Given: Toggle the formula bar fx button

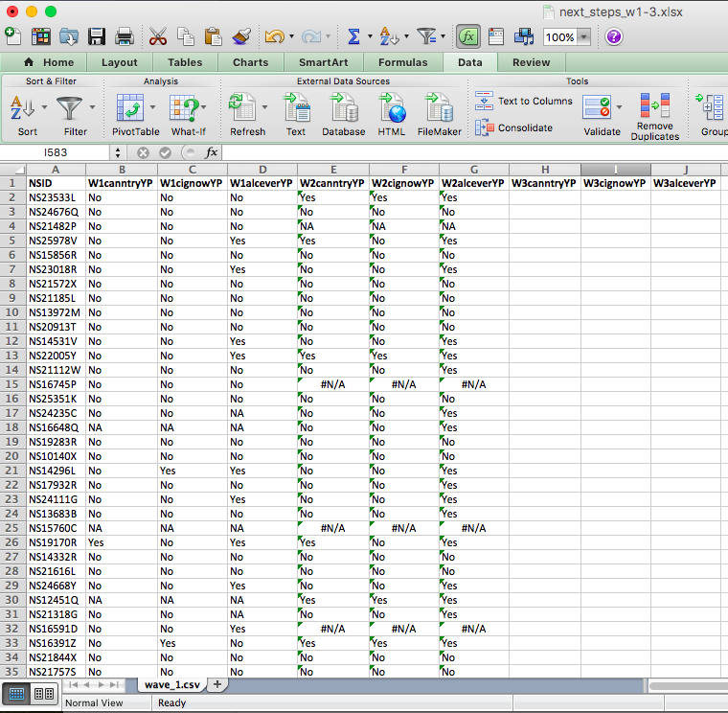Looking at the screenshot, I should point(468,36).
